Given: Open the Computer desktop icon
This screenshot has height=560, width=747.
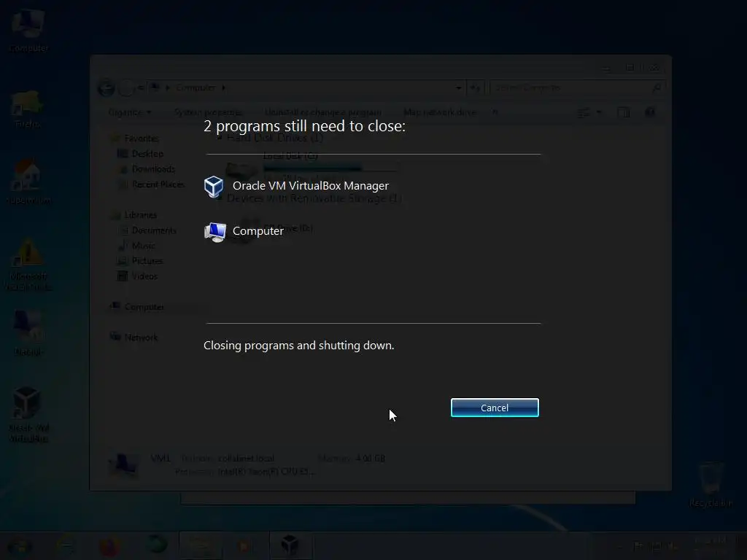Looking at the screenshot, I should click(x=28, y=29).
